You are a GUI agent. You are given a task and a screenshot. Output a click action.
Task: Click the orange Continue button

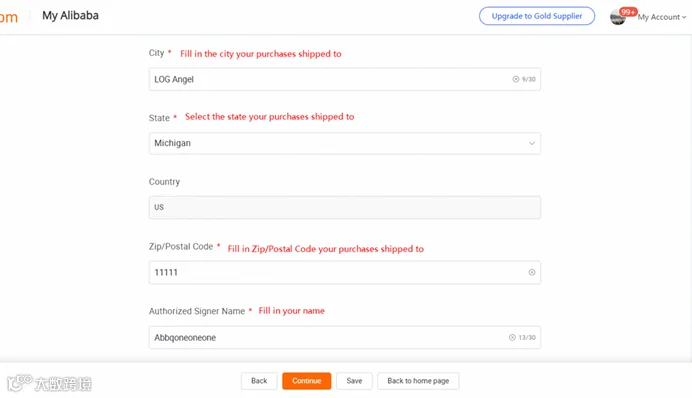coord(307,381)
